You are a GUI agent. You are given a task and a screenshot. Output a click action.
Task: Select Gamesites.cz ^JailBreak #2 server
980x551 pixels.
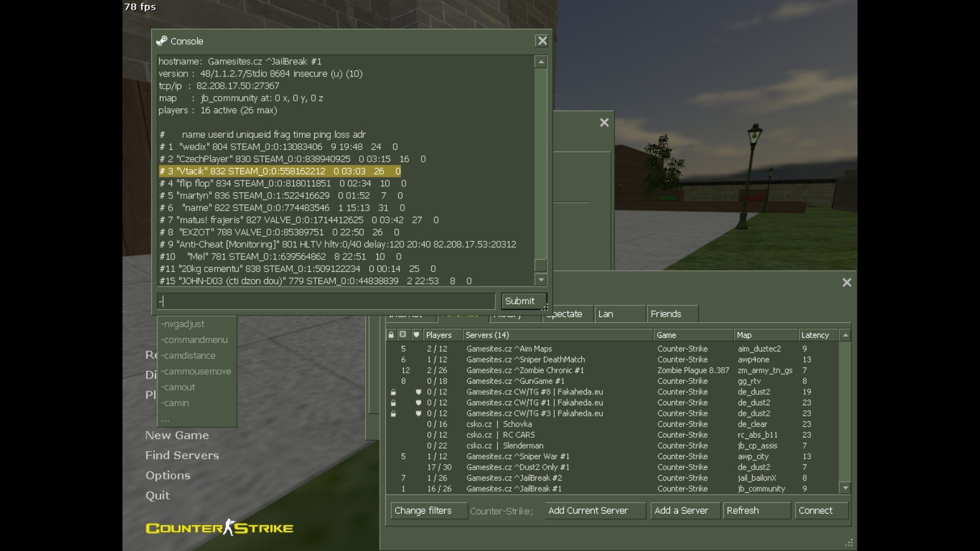612,478
